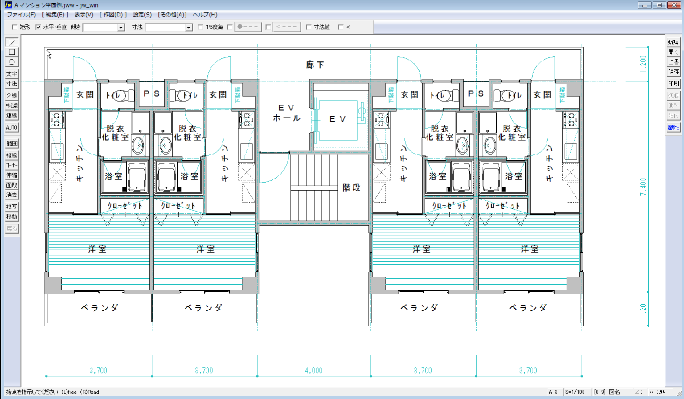Click the 印刷 print button in right toolbar
The image size is (684, 399).
(x=674, y=83)
